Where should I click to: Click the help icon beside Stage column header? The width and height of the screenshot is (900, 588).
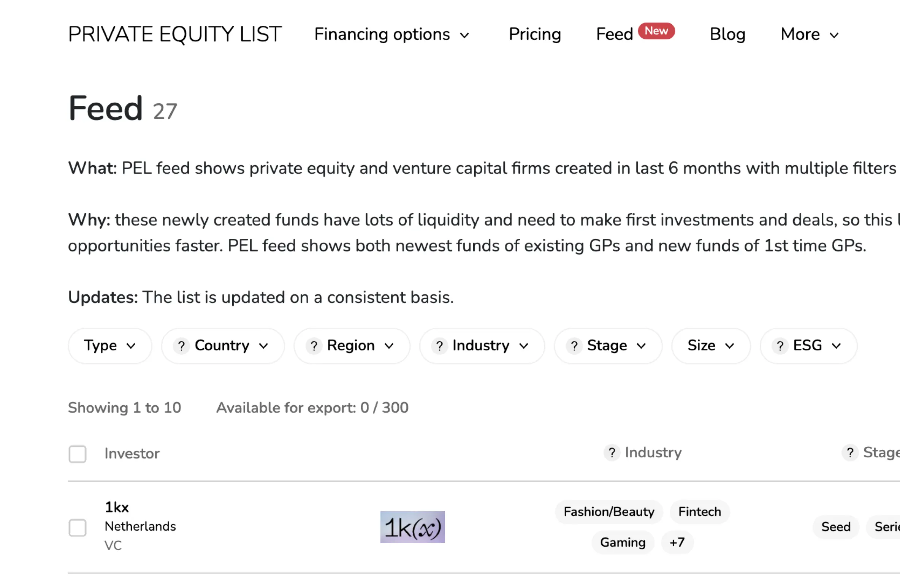(x=850, y=453)
